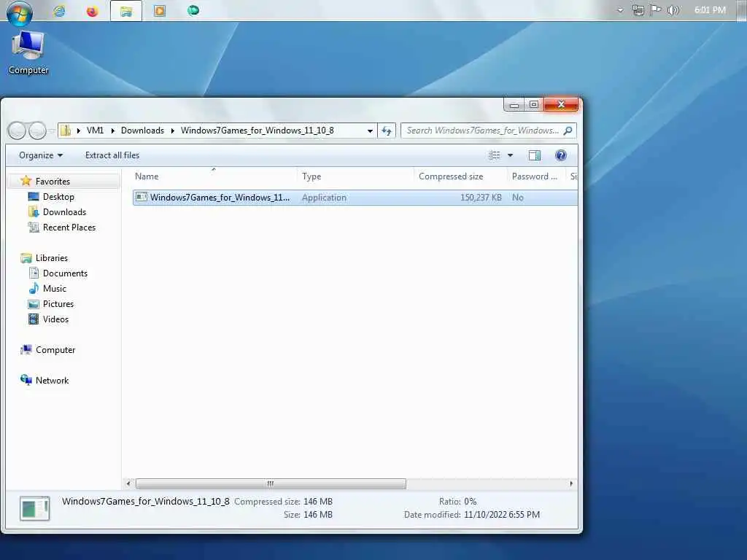Sort by the Name column
Image resolution: width=747 pixels, height=560 pixels.
point(214,176)
